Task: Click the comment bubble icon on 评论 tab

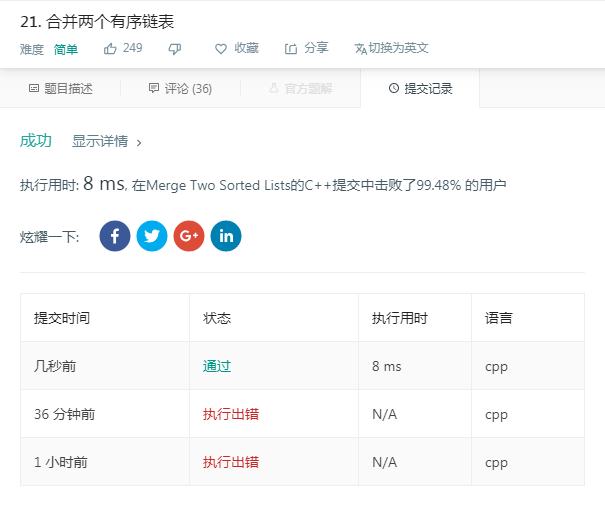Action: point(154,88)
